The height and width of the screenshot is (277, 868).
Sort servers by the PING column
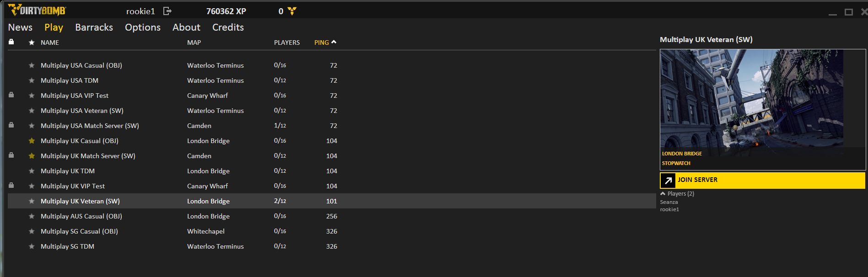tap(322, 43)
